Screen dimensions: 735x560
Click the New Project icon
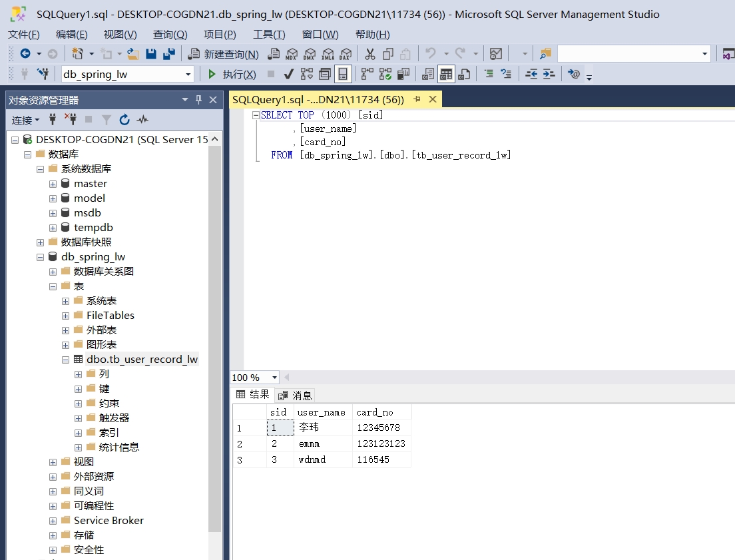pos(77,54)
